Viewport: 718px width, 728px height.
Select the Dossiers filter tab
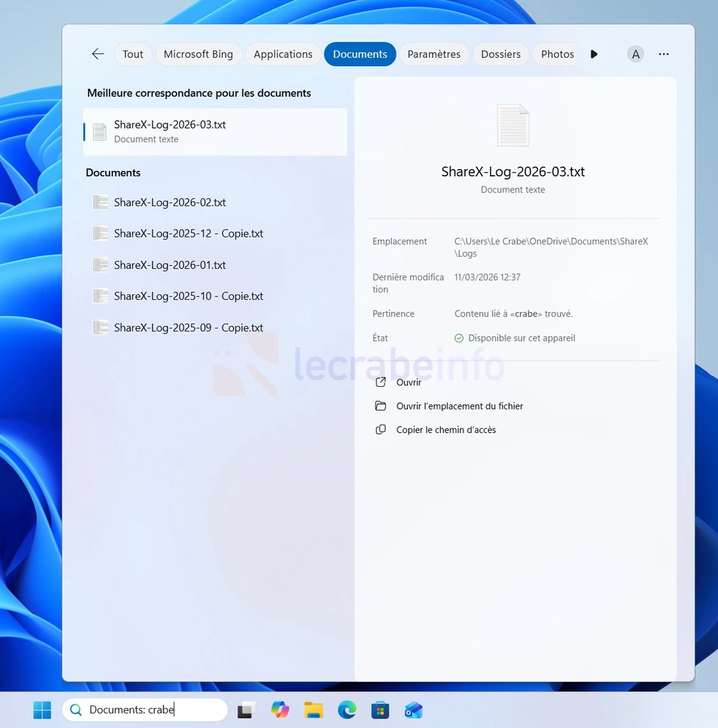(500, 54)
